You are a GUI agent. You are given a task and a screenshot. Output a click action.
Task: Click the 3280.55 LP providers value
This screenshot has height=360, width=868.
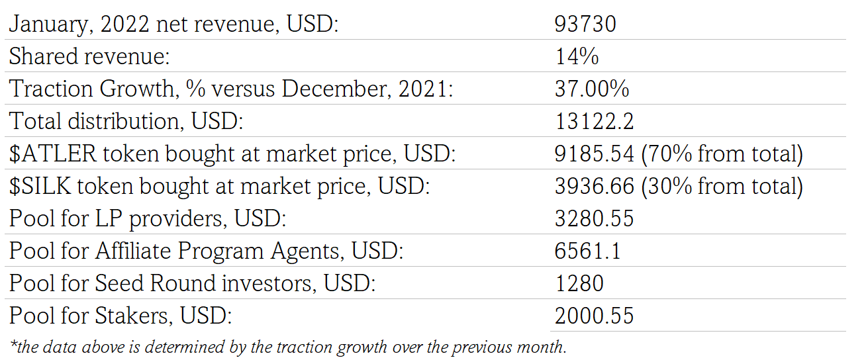pos(595,218)
